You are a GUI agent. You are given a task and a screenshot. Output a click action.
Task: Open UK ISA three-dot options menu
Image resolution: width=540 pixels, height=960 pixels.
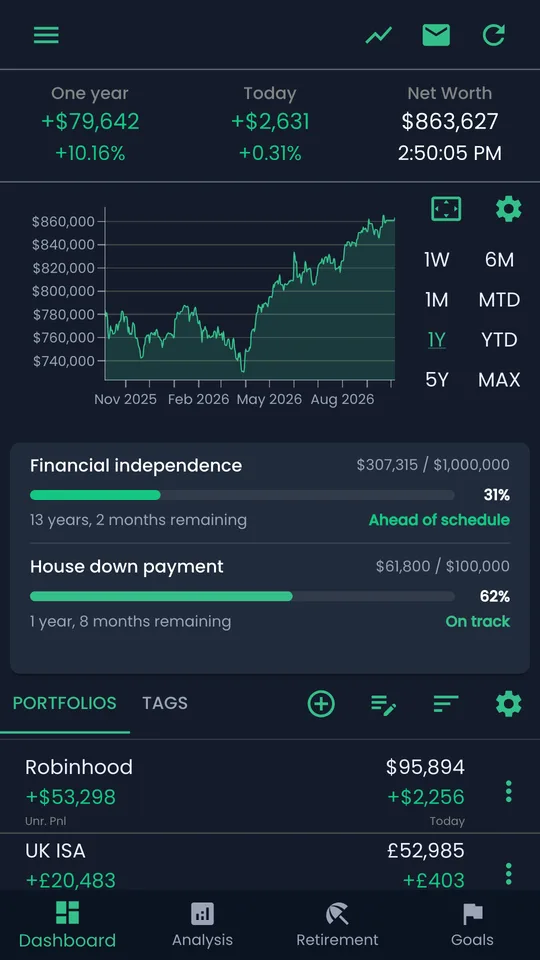click(508, 874)
